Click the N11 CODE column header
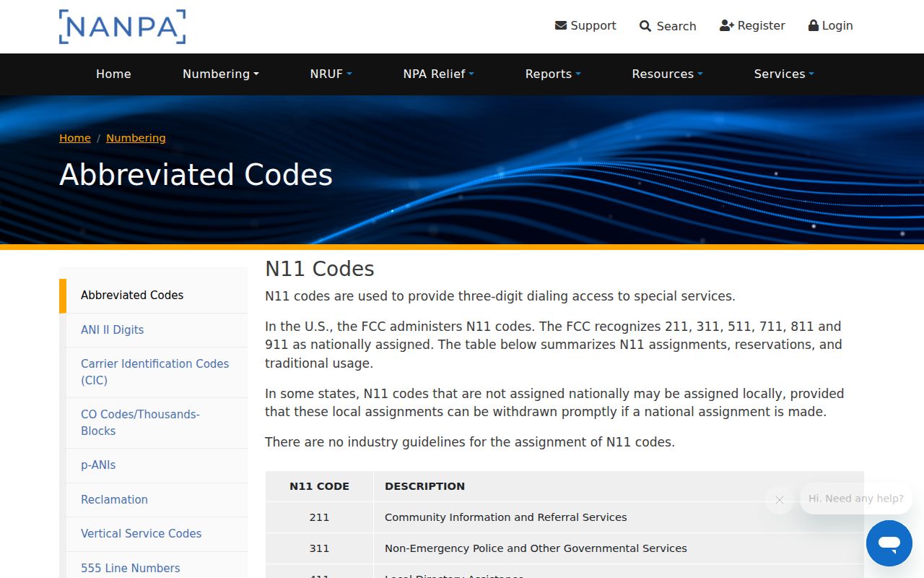The width and height of the screenshot is (924, 578). (319, 486)
